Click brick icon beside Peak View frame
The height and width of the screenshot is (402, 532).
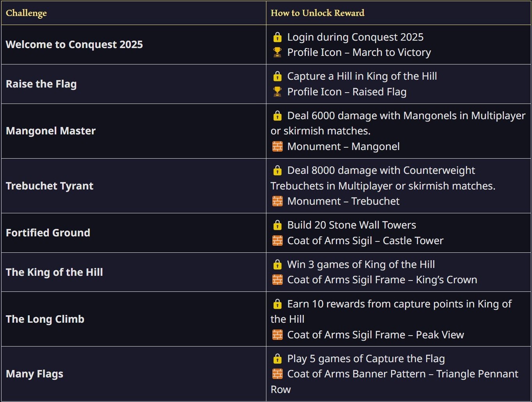pos(277,335)
